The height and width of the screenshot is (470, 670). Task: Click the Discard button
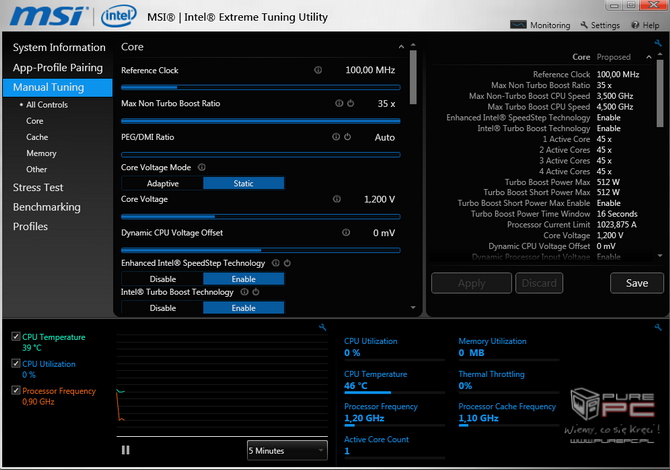coord(539,283)
